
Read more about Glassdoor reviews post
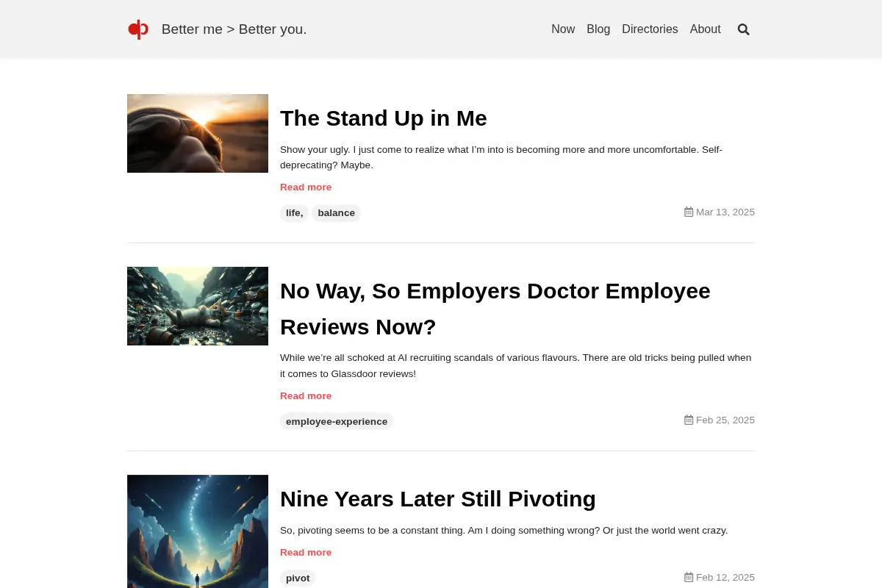pos(306,396)
